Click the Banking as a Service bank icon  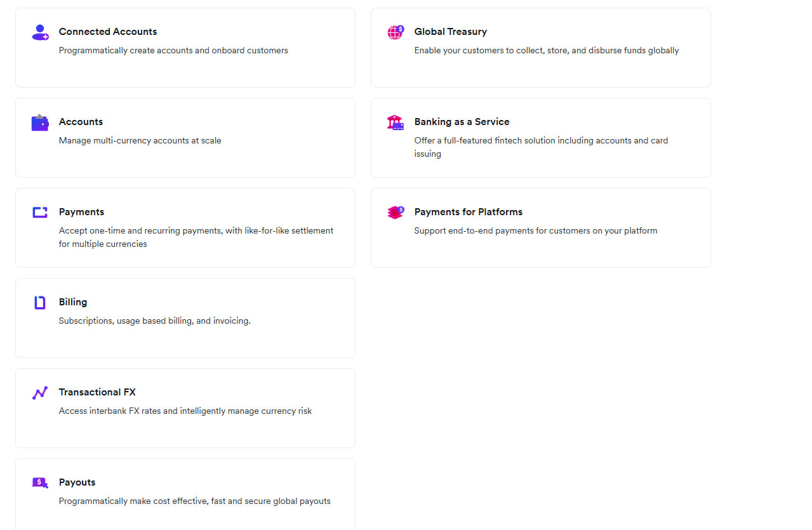click(396, 123)
